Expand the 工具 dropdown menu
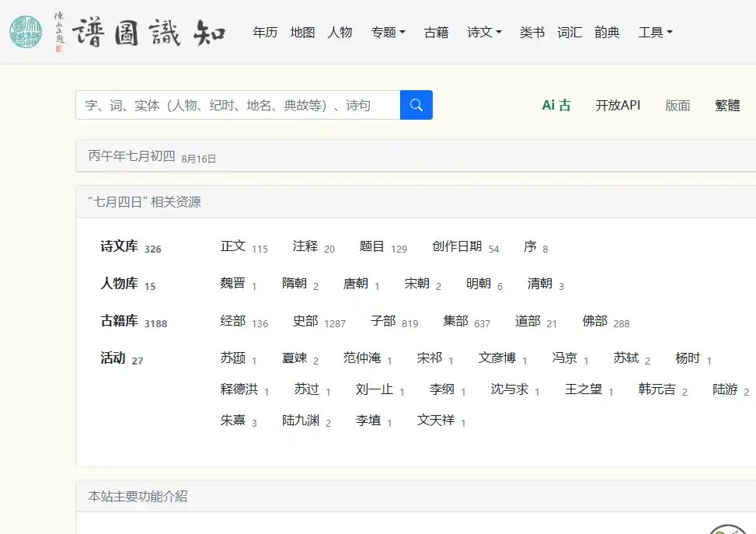 655,33
